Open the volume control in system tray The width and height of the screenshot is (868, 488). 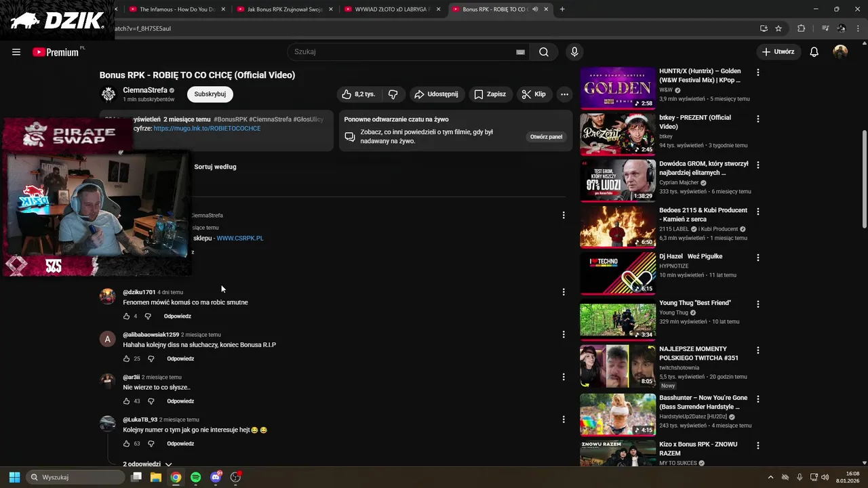click(x=825, y=477)
